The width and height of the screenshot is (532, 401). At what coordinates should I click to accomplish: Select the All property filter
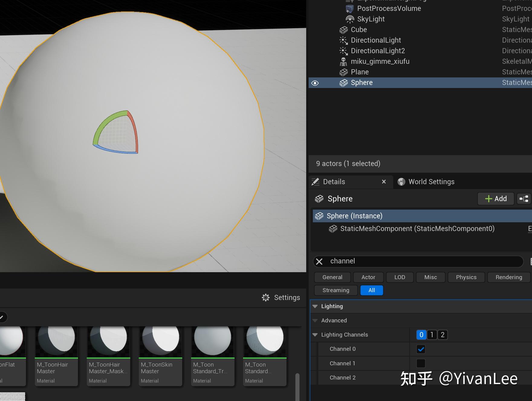click(x=372, y=290)
